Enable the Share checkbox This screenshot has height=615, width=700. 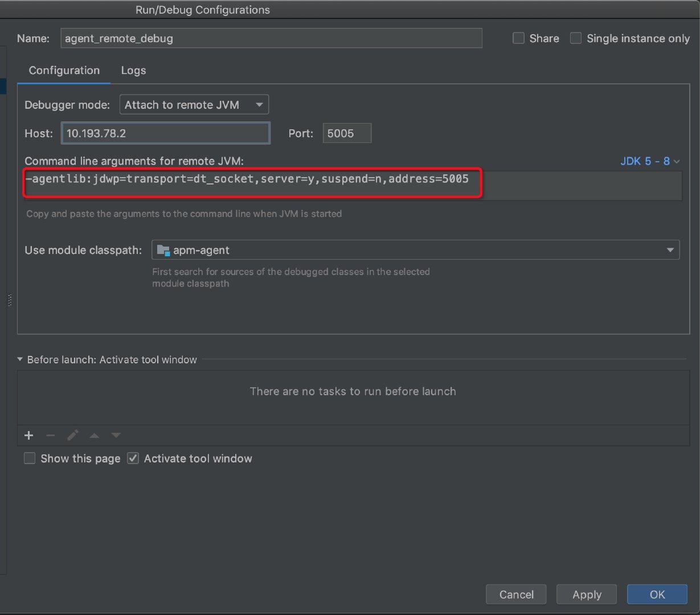(x=518, y=38)
